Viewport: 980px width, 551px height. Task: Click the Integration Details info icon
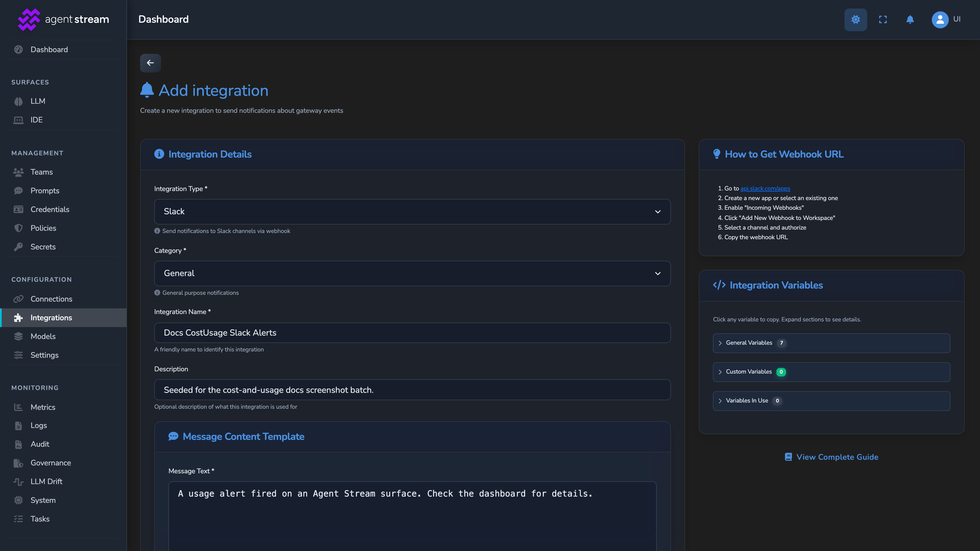(x=159, y=154)
